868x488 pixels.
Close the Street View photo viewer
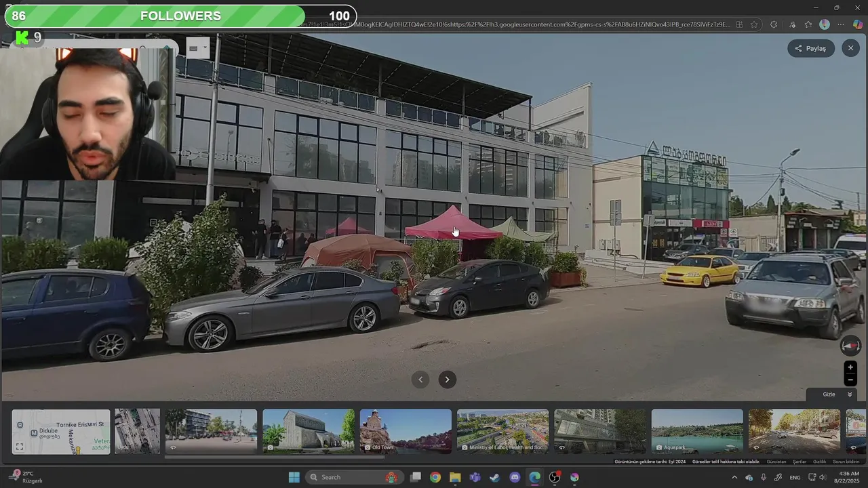pos(850,48)
